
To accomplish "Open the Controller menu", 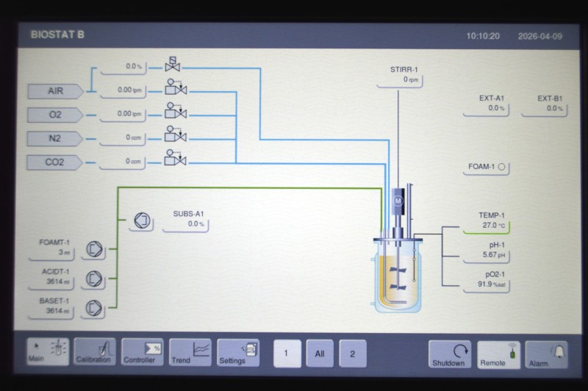I will [x=142, y=352].
